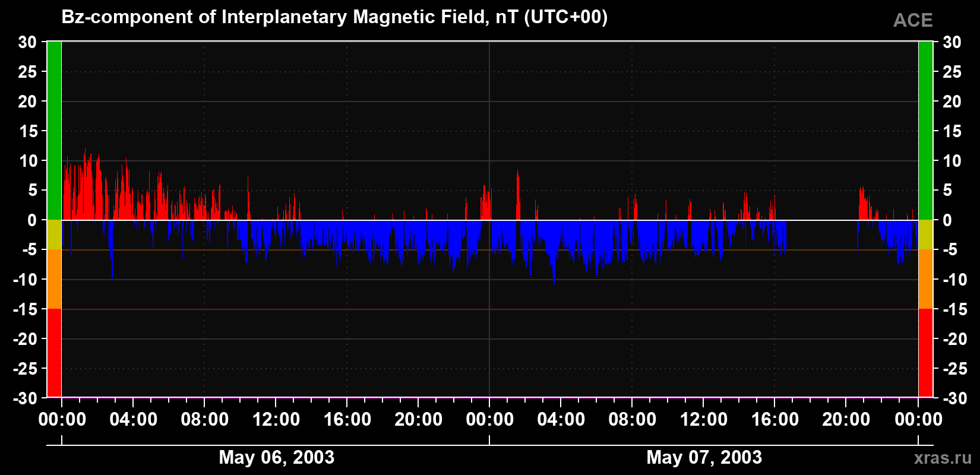This screenshot has width=980, height=475.
Task: Click the May 07, 2003 date label
Action: point(704,457)
